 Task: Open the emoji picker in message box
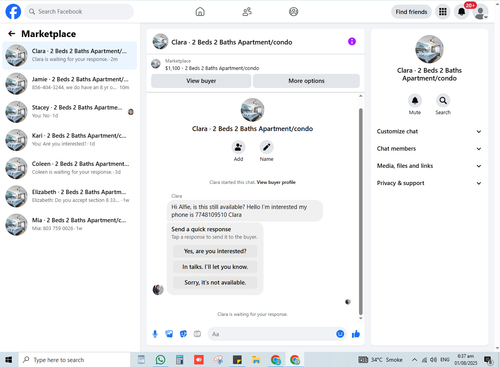point(340,334)
